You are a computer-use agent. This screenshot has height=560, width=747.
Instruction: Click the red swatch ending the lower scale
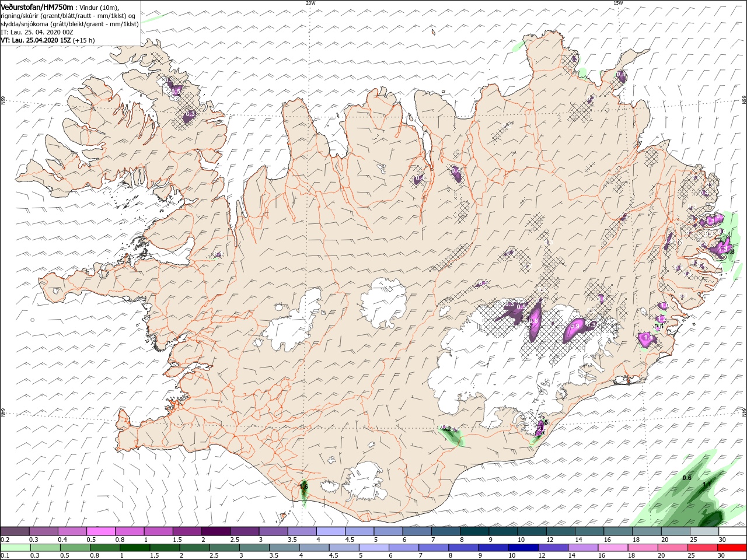coord(732,548)
